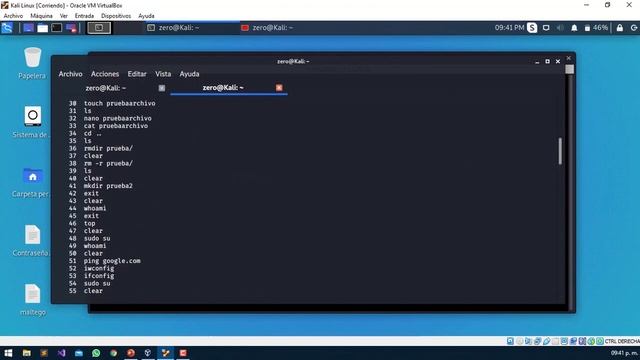Open the Kali applications menu dragon icon

pos(7,28)
